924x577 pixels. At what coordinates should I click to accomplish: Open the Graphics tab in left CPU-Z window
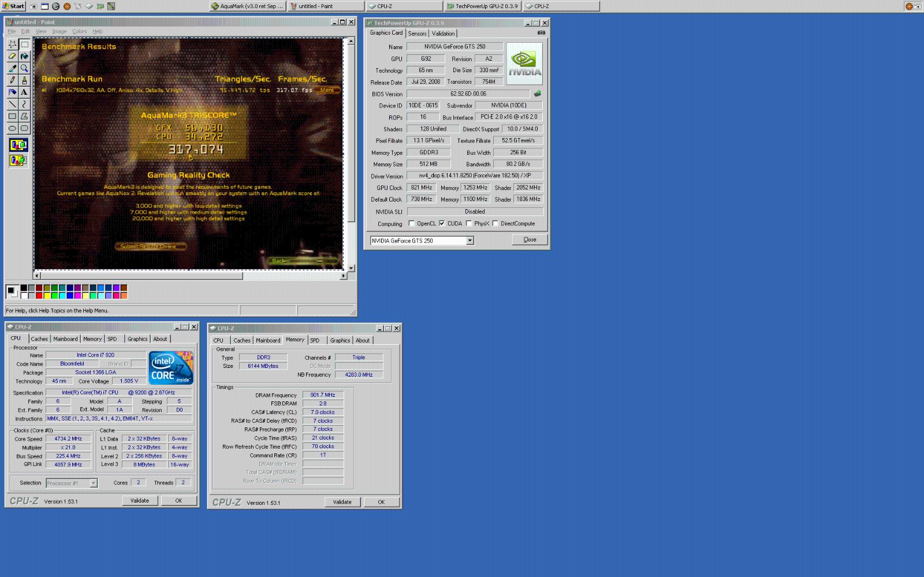pos(137,339)
